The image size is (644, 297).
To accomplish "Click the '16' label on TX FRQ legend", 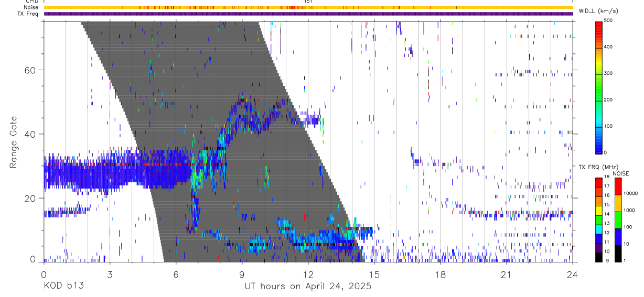I will pyautogui.click(x=607, y=195).
